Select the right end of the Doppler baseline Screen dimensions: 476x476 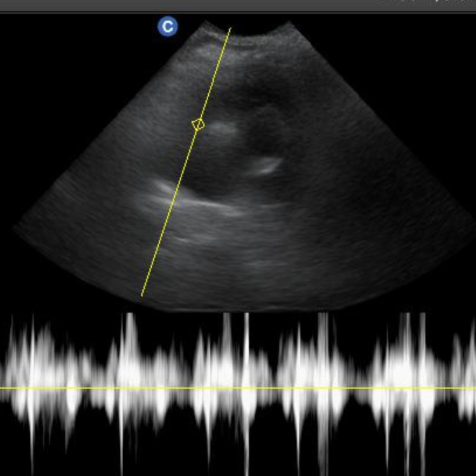473,388
